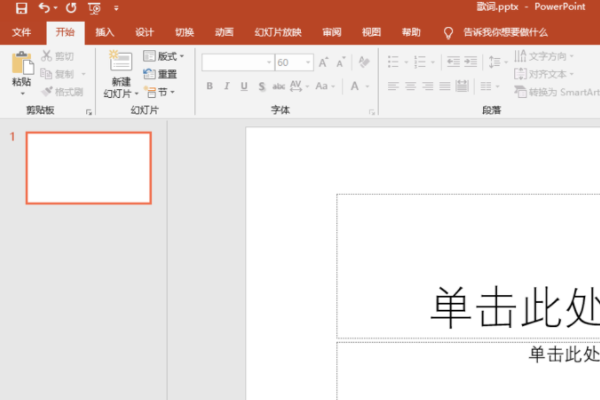Open the 复制 dropdown arrow
The image size is (600, 400).
pos(83,74)
